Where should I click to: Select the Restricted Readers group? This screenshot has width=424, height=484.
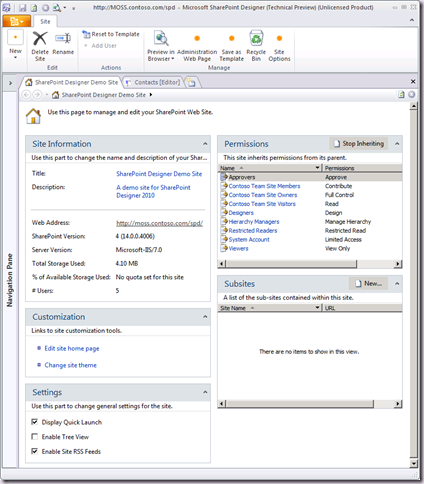point(253,230)
